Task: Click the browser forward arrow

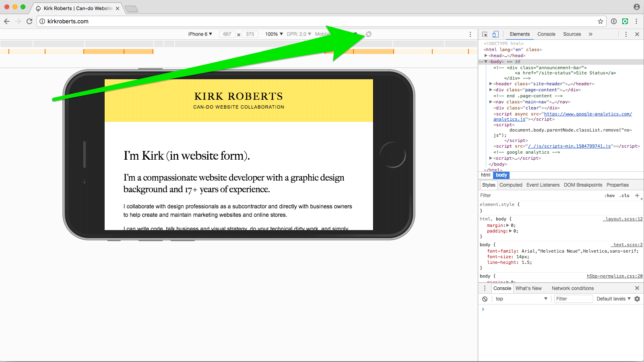Action: point(18,21)
